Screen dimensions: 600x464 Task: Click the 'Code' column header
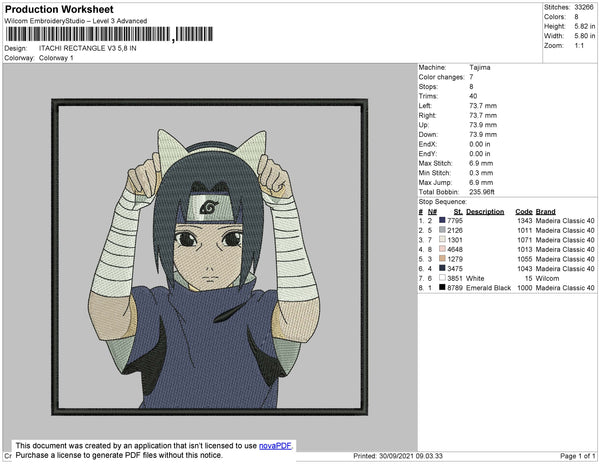tap(524, 212)
